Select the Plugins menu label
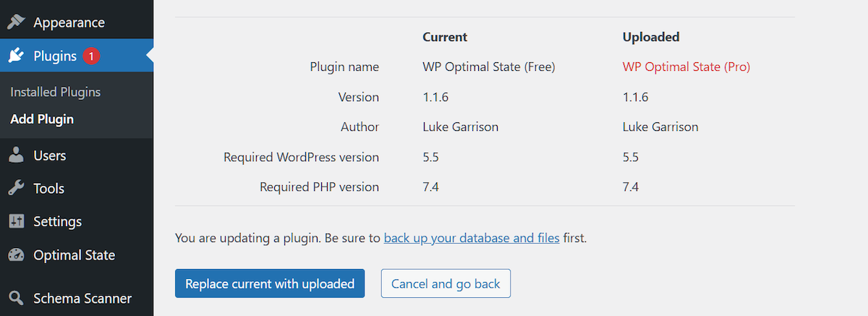 [x=55, y=56]
